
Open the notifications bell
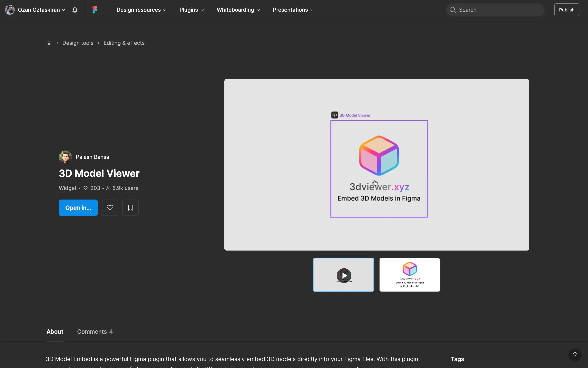(x=75, y=10)
